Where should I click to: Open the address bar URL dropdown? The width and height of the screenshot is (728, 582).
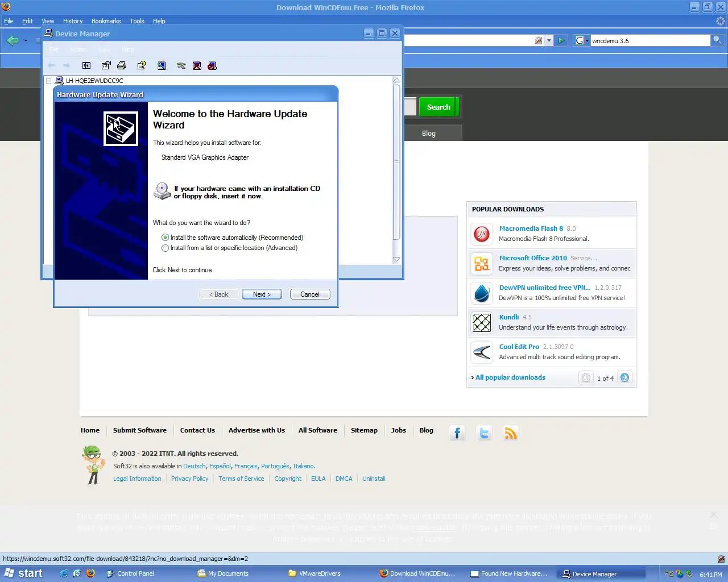click(549, 40)
